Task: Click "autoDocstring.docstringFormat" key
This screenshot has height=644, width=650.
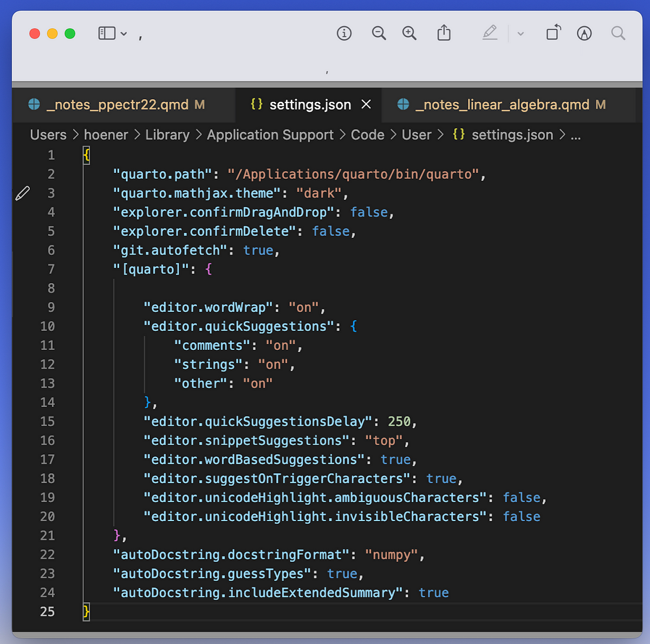Action: [231, 555]
